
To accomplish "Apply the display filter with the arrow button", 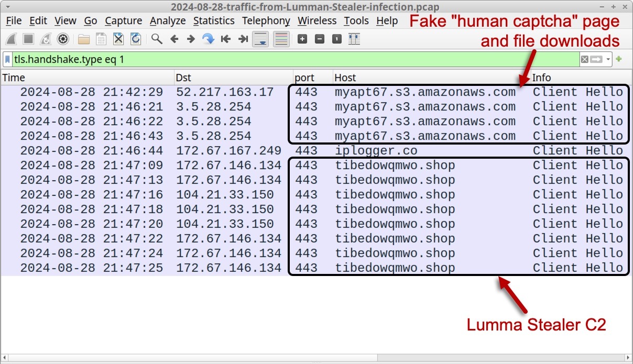I will pos(596,59).
